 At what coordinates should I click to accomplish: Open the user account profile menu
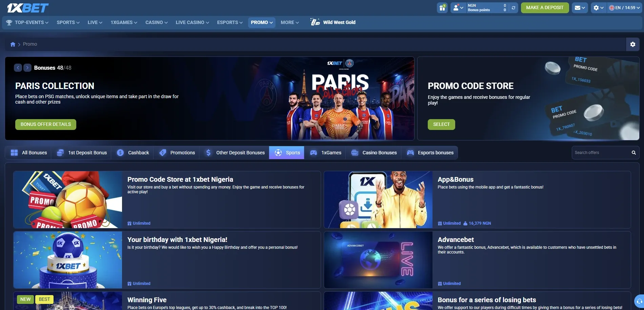[458, 8]
